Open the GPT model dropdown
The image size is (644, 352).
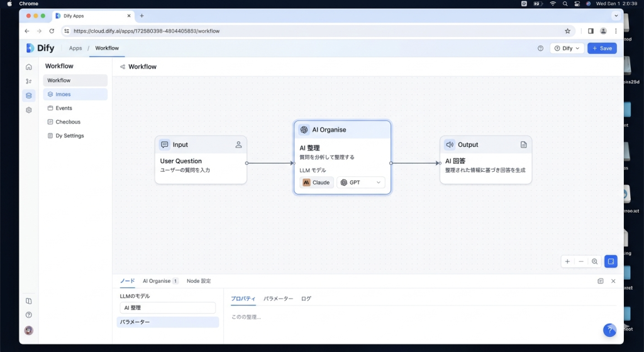(361, 183)
